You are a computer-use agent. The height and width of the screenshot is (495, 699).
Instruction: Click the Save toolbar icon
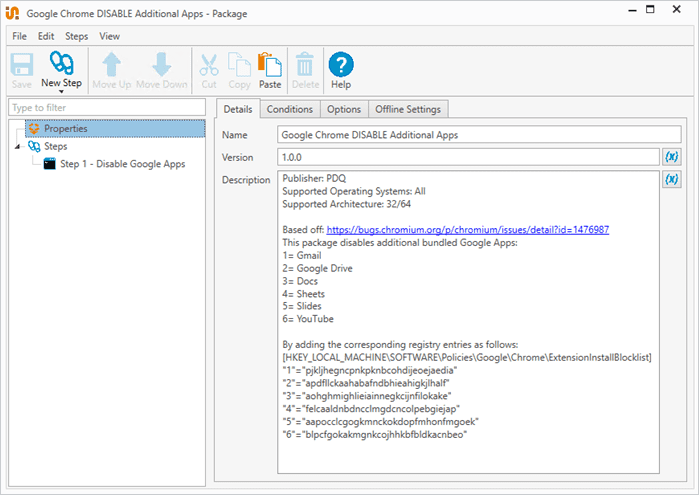[21, 65]
